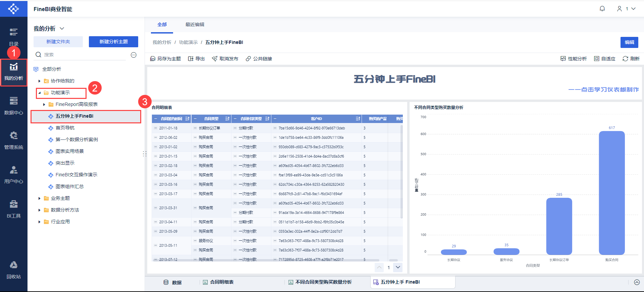Expand the 业务主题 folder
The width and height of the screenshot is (644, 292).
coord(39,198)
